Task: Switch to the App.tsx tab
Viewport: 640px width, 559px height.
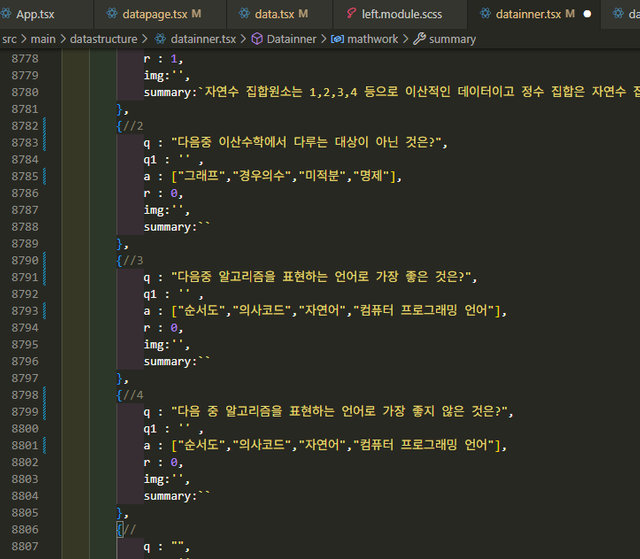Action: tap(35, 14)
